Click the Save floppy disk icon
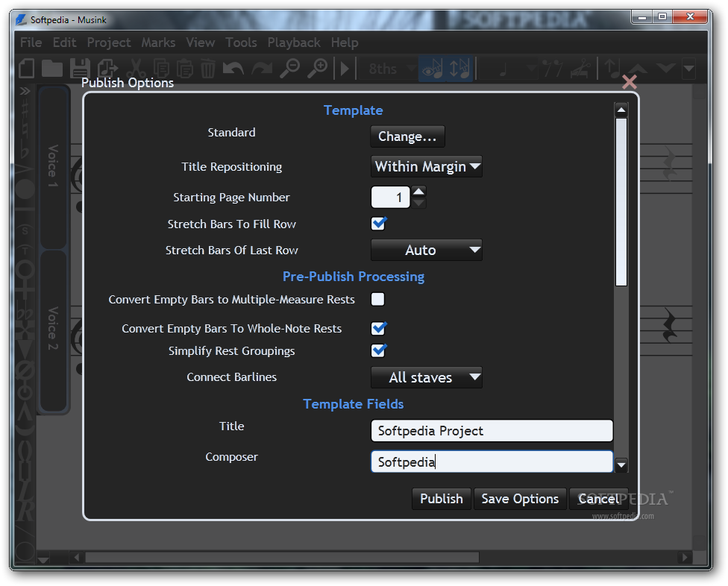 click(x=80, y=69)
